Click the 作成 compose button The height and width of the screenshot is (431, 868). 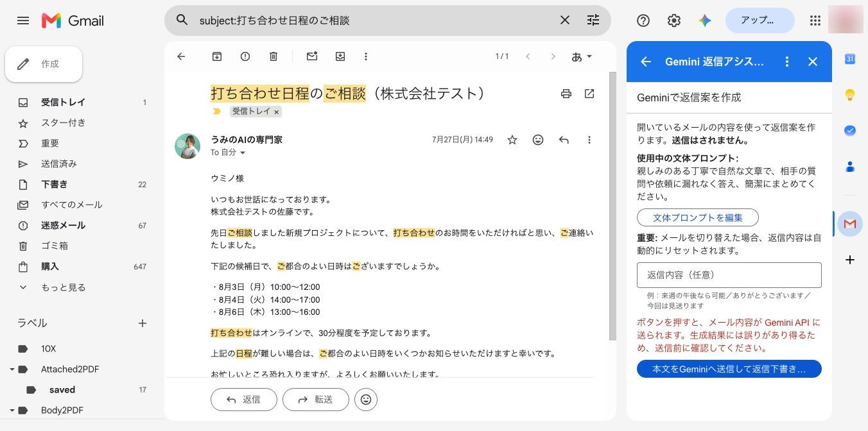pos(44,64)
